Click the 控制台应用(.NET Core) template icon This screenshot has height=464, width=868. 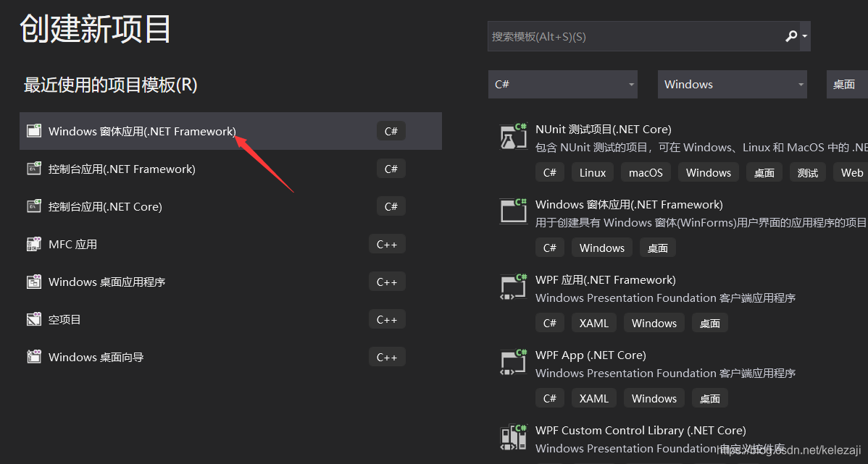pos(34,206)
